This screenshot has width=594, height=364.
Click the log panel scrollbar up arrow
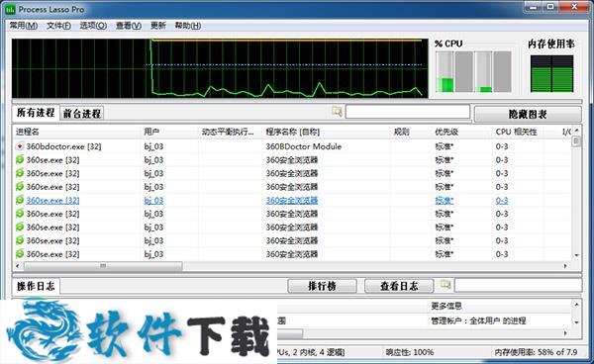click(576, 305)
